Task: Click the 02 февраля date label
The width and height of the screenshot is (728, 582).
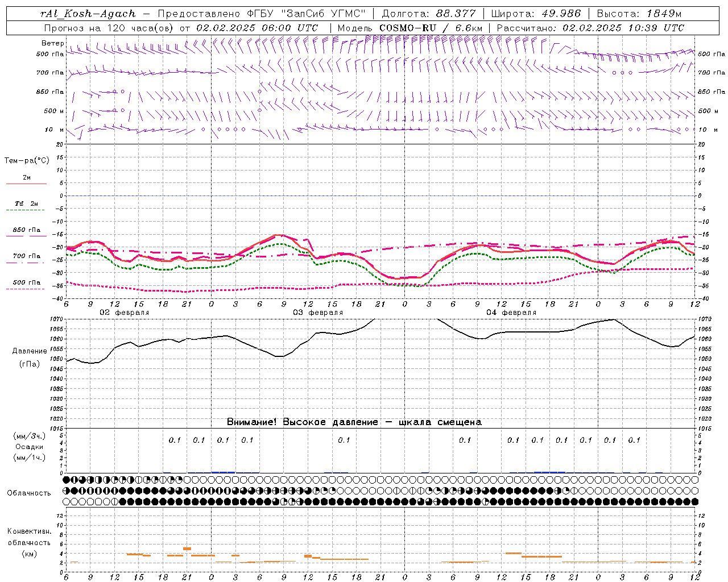Action: [125, 313]
